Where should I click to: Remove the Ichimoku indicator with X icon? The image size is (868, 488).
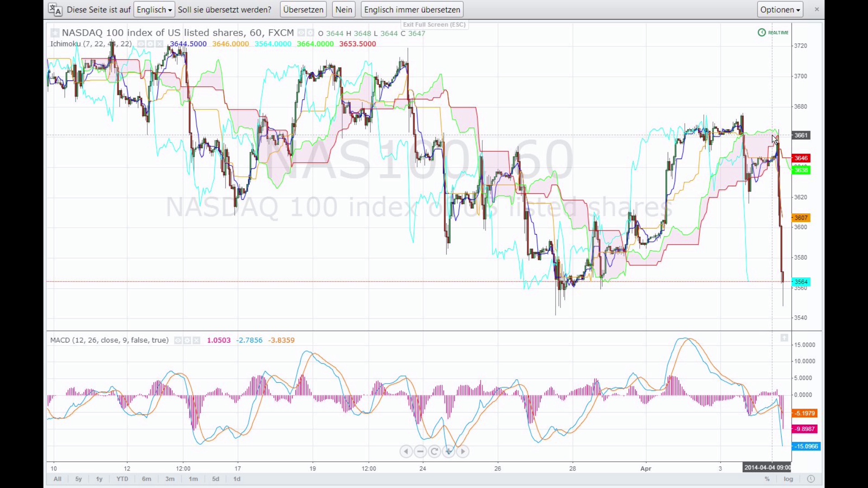click(x=160, y=44)
